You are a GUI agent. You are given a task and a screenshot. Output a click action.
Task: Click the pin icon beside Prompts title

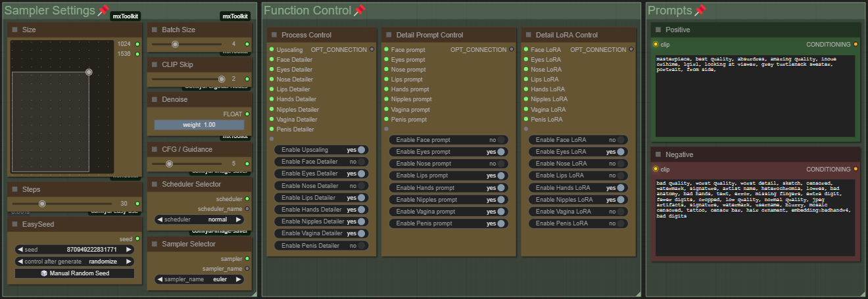pyautogui.click(x=700, y=11)
